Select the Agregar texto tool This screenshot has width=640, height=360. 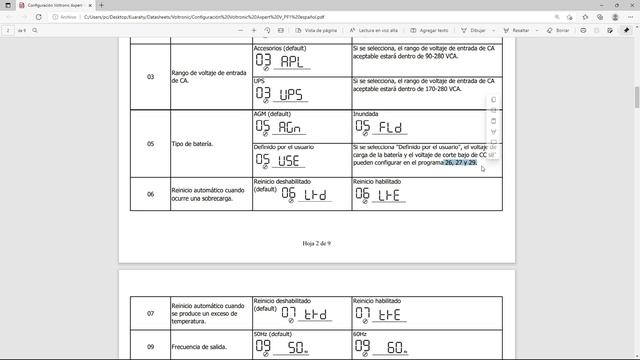429,30
